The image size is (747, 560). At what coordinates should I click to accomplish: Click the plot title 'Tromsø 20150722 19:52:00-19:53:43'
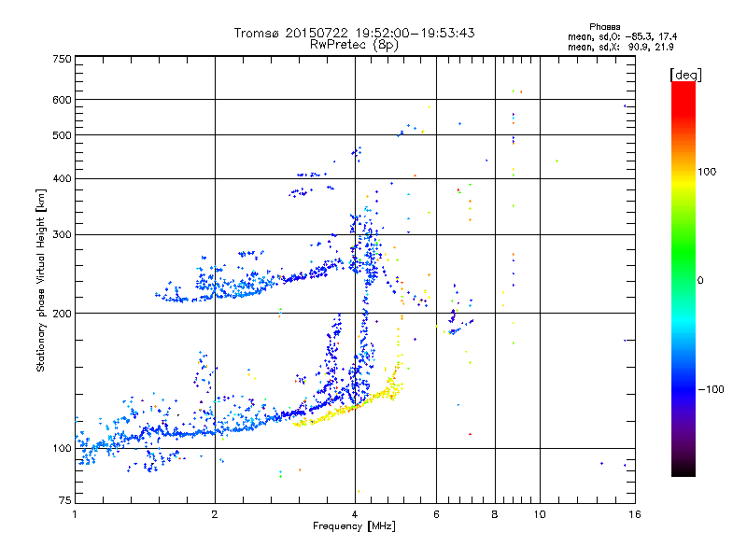pos(354,33)
